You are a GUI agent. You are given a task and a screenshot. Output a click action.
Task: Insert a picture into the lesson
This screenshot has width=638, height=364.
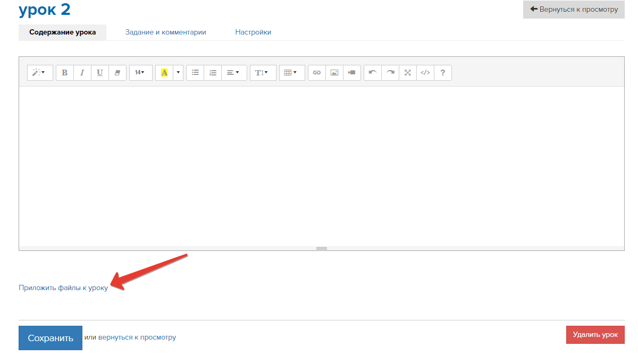pyautogui.click(x=334, y=73)
